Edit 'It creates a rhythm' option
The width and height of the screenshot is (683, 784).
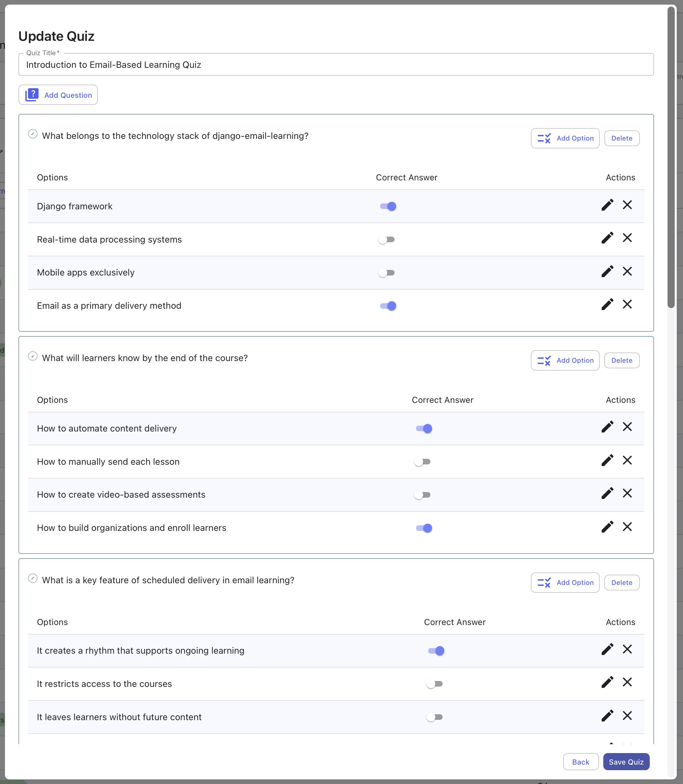click(x=607, y=649)
